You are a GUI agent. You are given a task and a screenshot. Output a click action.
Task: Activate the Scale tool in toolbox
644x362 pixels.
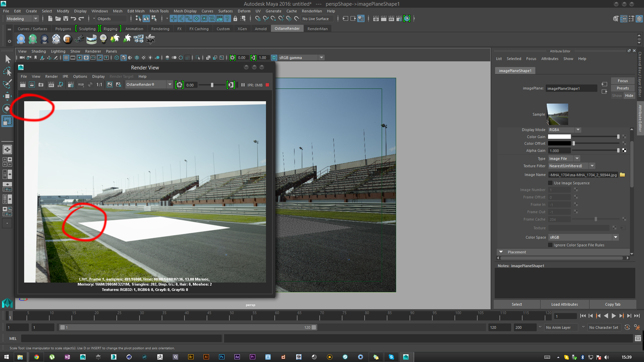click(7, 121)
